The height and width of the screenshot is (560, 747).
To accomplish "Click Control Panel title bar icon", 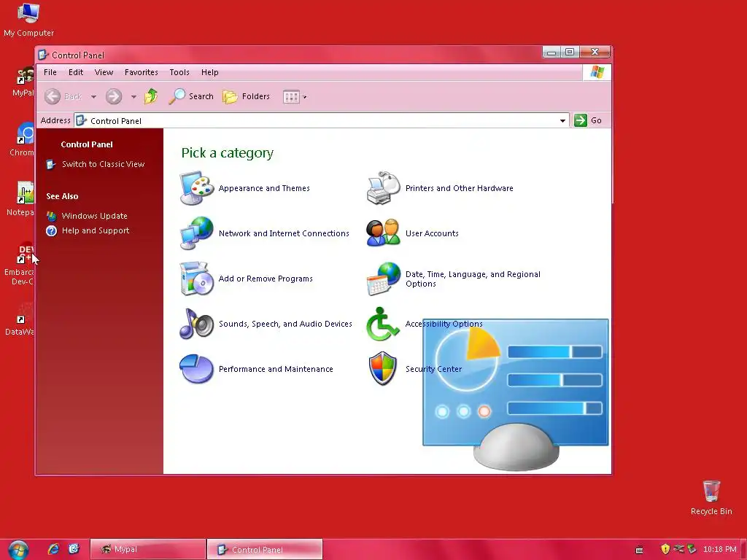I will [43, 55].
